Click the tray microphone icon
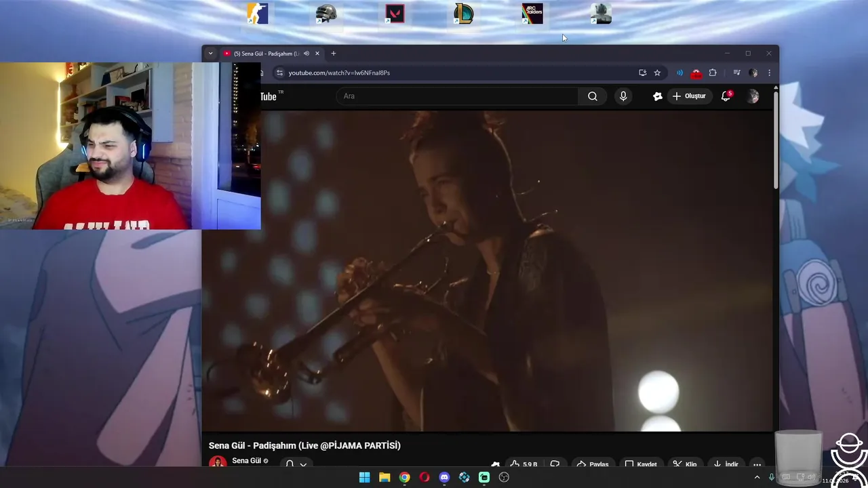The width and height of the screenshot is (868, 488). click(x=772, y=477)
